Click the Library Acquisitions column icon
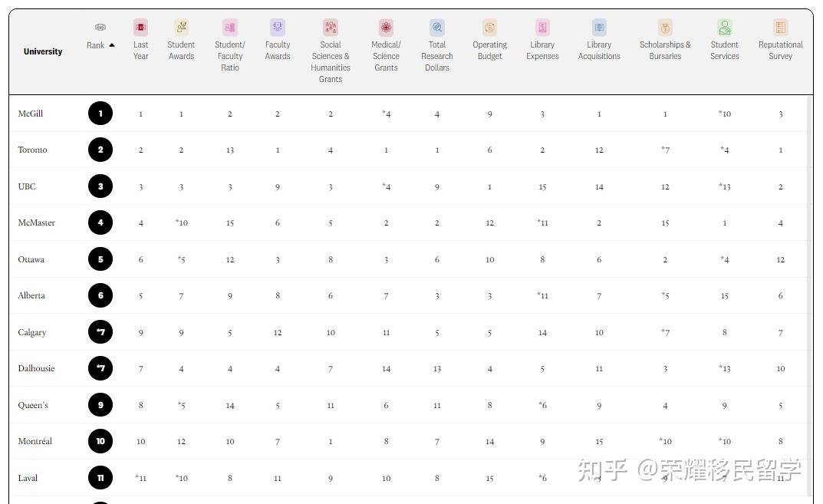The height and width of the screenshot is (504, 823). click(599, 27)
